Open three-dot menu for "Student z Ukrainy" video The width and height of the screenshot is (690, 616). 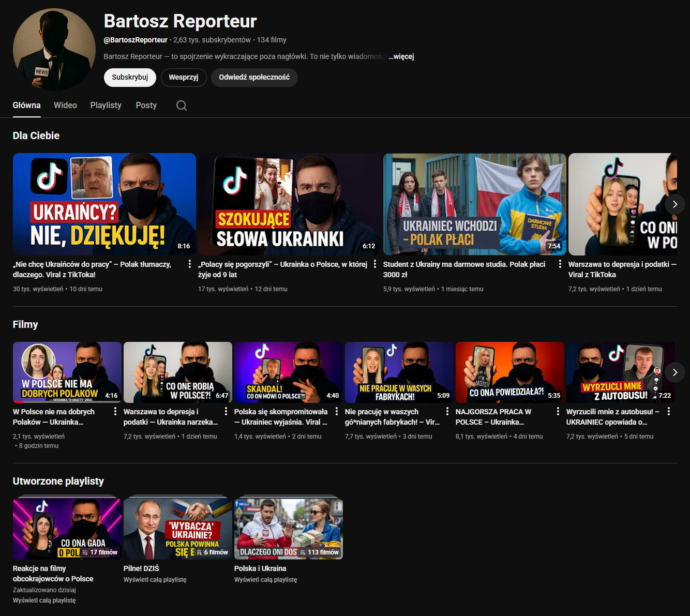click(560, 264)
